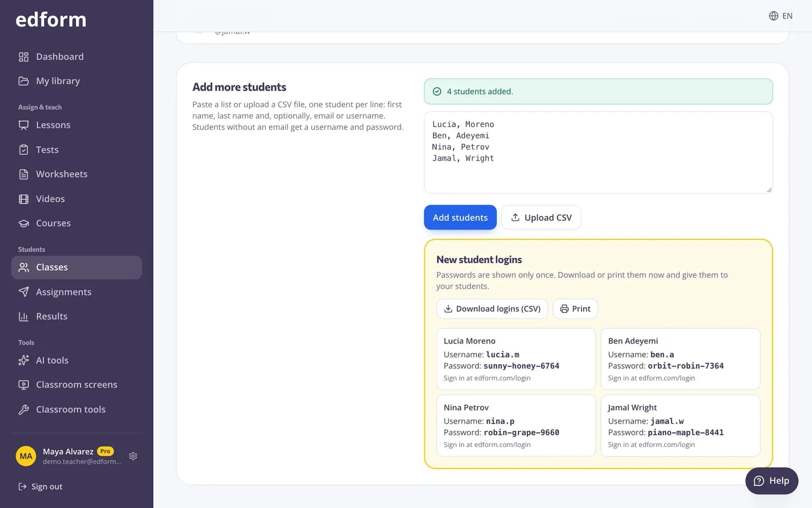Select Ben Adeyemi's password orbit-robin-7364

686,366
